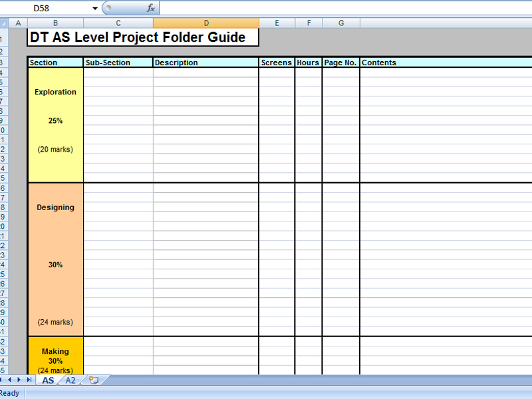Go to next sheet using navigation arrow
532x399 pixels.
[x=19, y=380]
